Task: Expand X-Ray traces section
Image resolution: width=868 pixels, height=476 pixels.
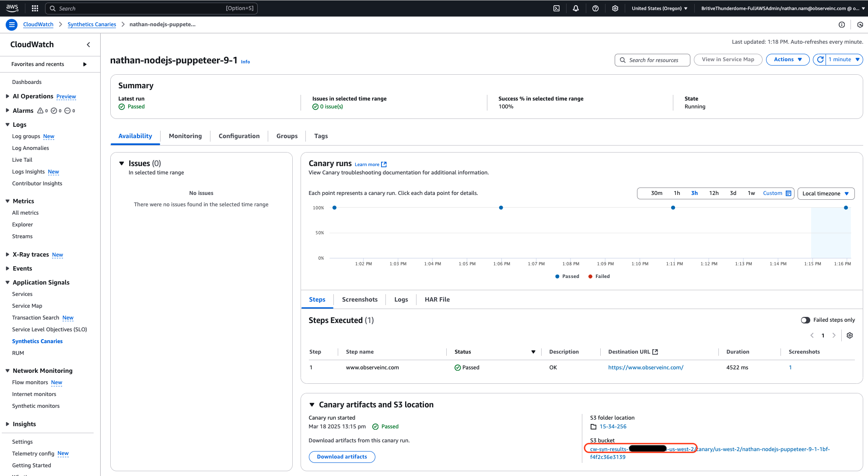Action: coord(7,254)
